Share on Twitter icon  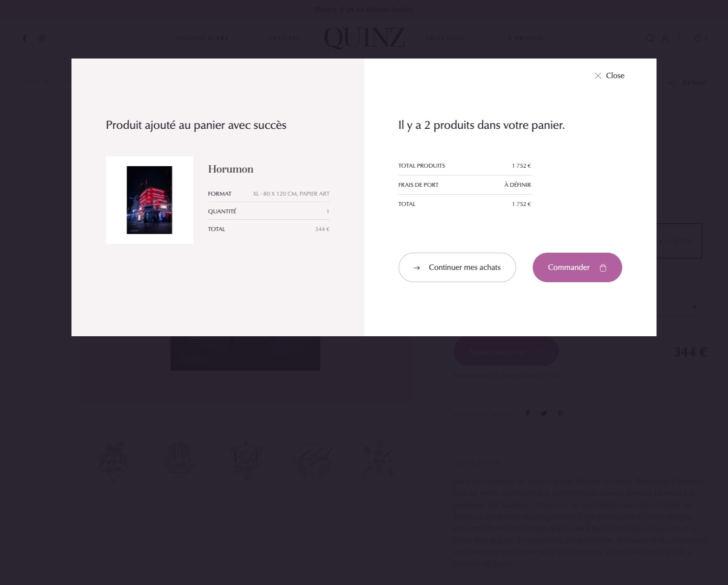(x=544, y=413)
